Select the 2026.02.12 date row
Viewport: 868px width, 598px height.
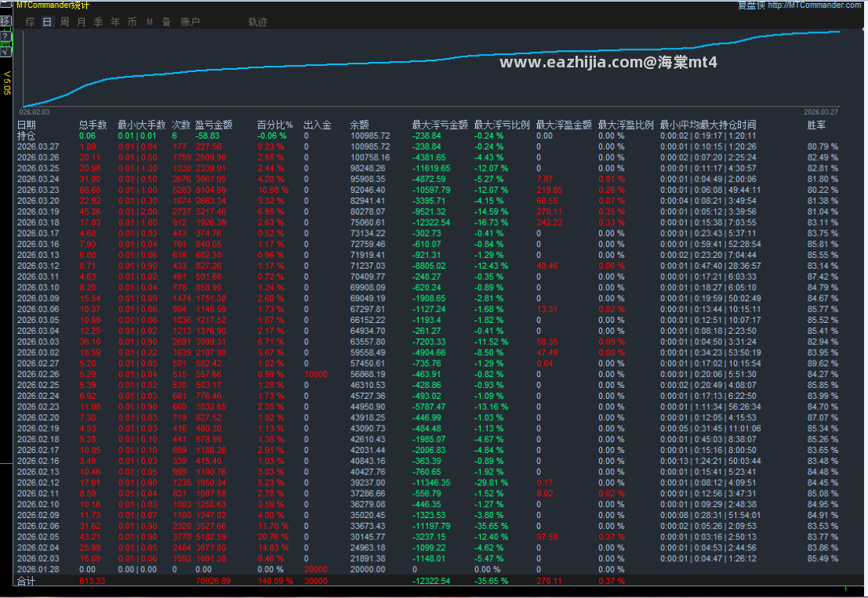click(x=38, y=482)
